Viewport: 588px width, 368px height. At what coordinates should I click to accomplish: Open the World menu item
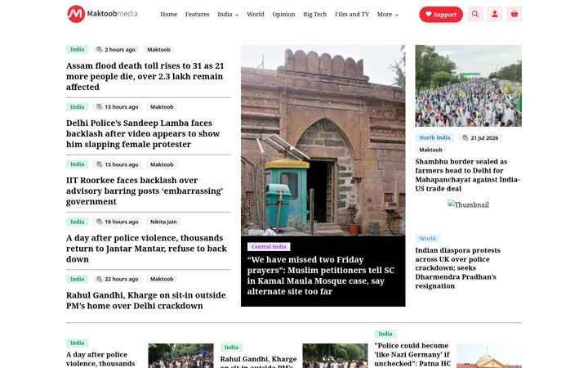pos(256,14)
